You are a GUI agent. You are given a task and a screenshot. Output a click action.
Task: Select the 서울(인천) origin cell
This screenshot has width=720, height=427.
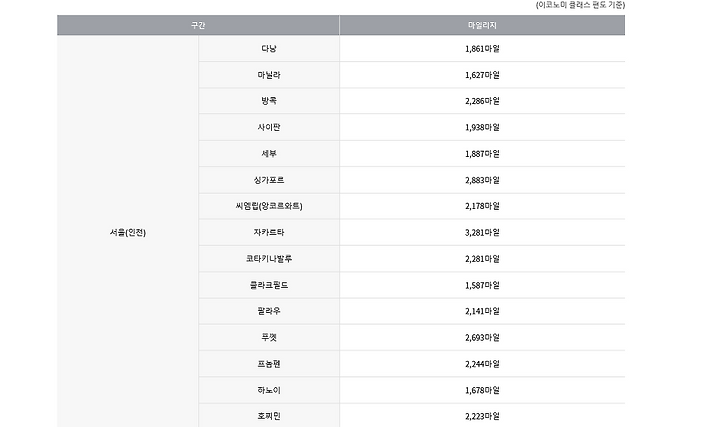pyautogui.click(x=128, y=232)
